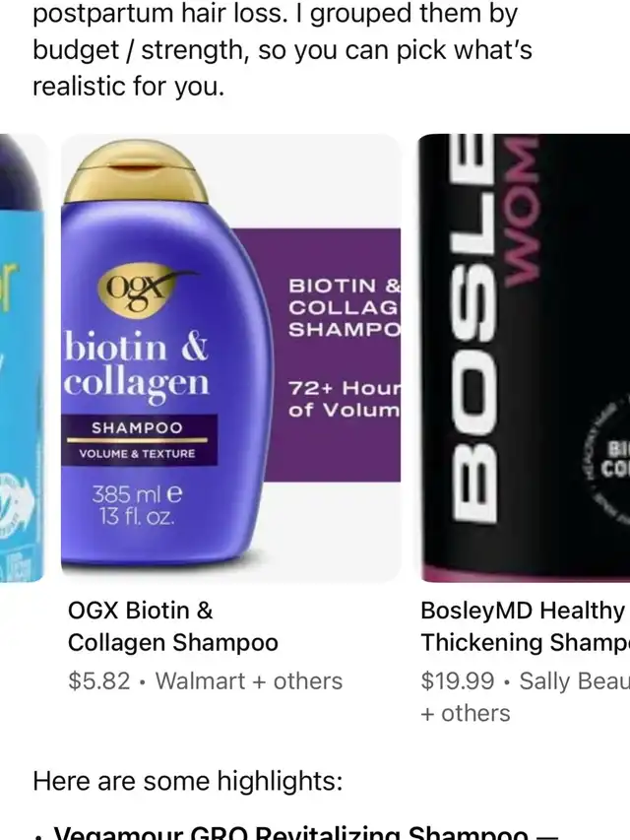Tap the '72+ Hour of Volume' text
Viewport: 630px width, 840px height.
click(x=344, y=399)
